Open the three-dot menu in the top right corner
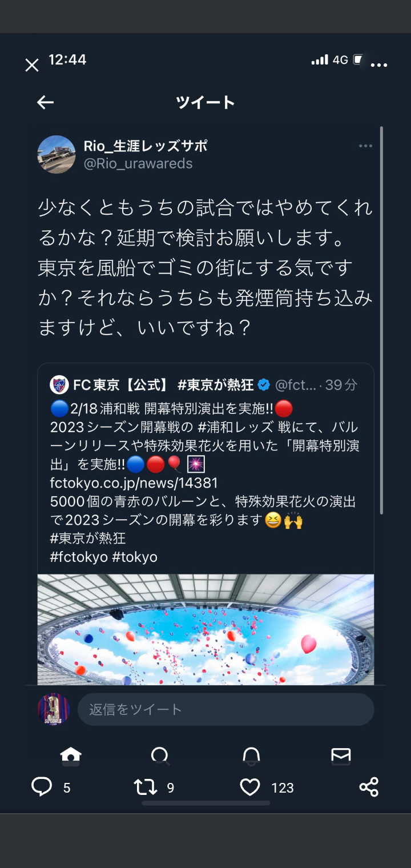Image resolution: width=411 pixels, height=868 pixels. (x=379, y=65)
